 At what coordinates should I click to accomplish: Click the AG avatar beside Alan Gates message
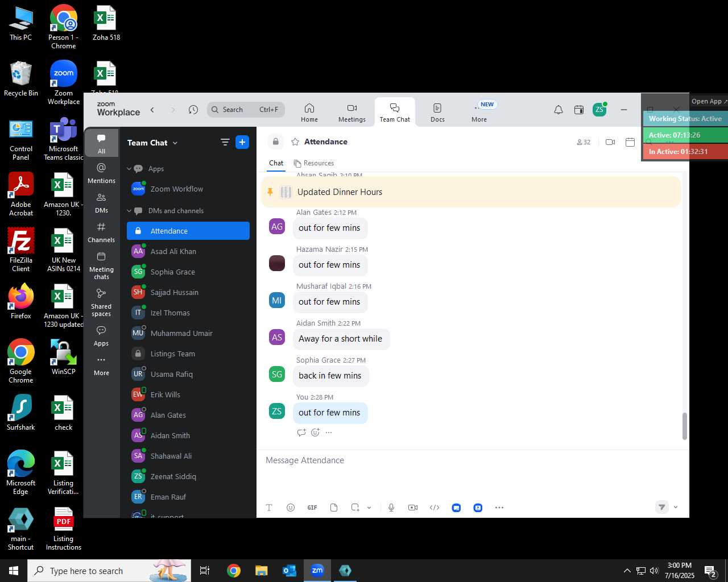277,226
